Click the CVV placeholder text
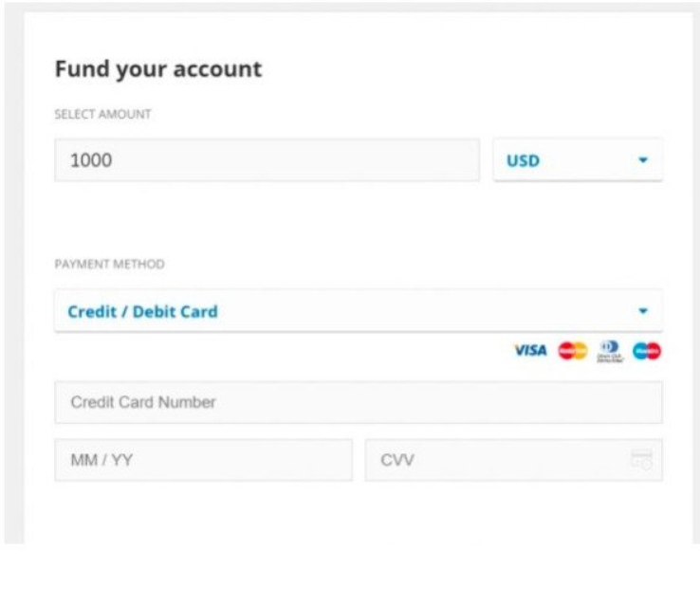700x589 pixels. [x=397, y=460]
